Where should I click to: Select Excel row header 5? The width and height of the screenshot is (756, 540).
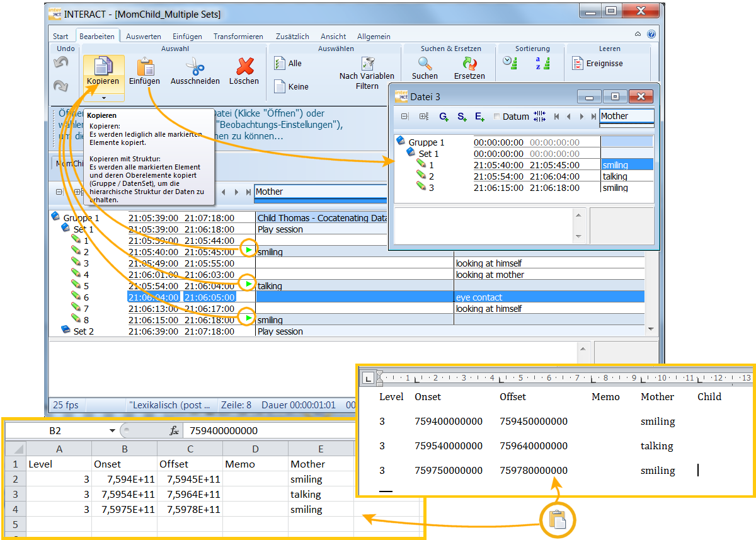(x=16, y=524)
